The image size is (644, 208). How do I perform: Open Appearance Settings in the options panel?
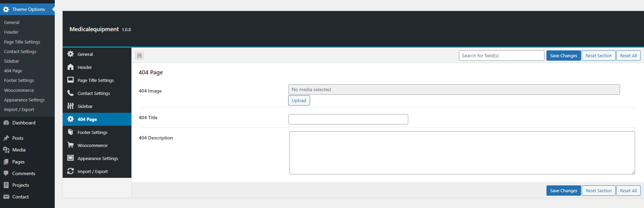coord(98,158)
